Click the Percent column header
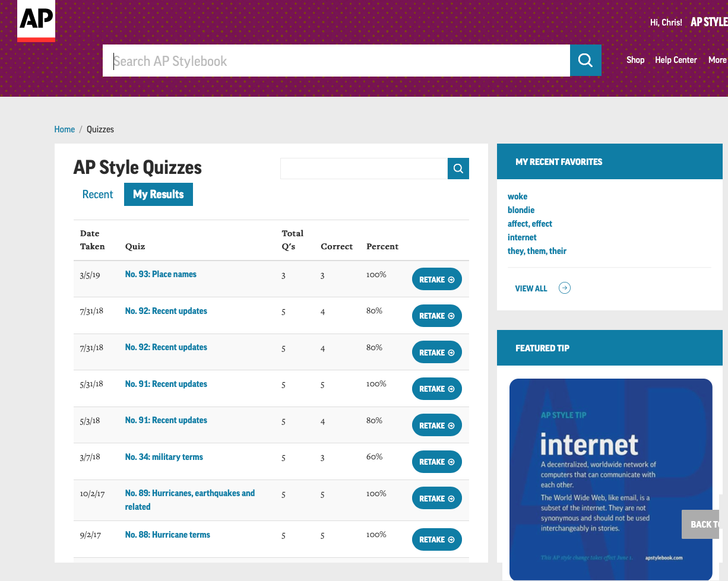Image resolution: width=728 pixels, height=581 pixels. tap(382, 246)
